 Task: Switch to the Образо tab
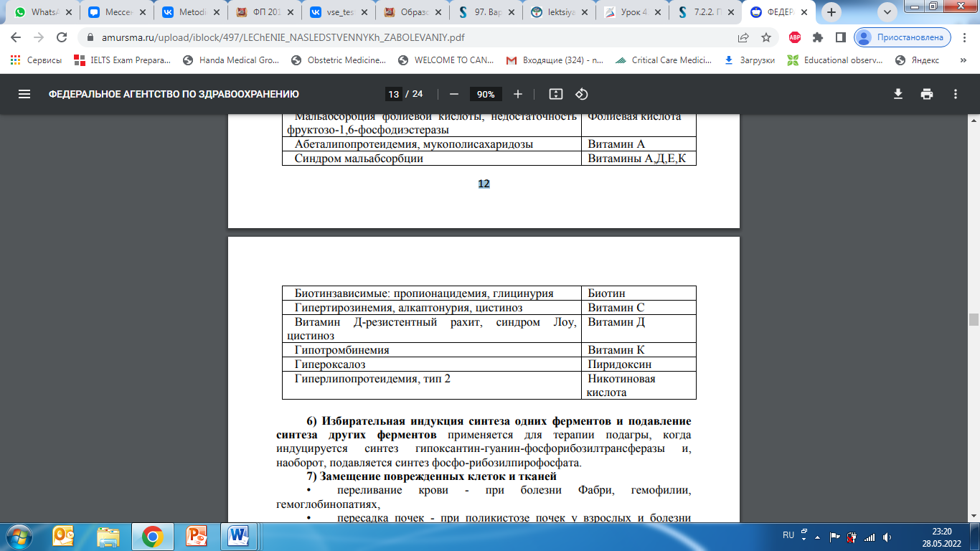(410, 12)
